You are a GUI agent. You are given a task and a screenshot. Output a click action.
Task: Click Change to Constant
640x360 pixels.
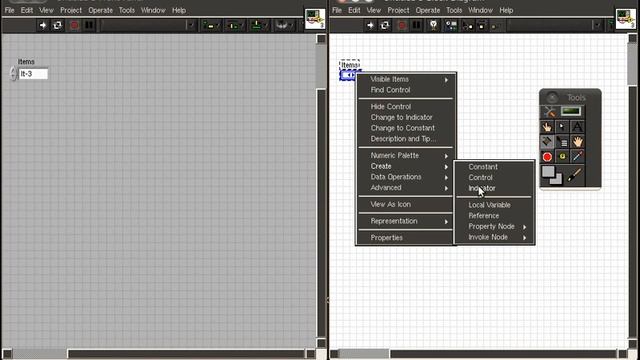pyautogui.click(x=402, y=128)
